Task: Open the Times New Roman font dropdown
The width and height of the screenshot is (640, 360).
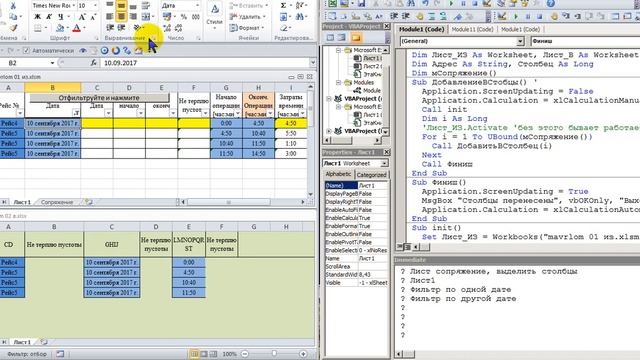Action: 73,6
